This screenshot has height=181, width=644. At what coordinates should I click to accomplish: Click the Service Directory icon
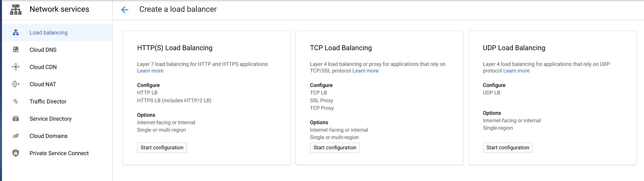[16, 119]
